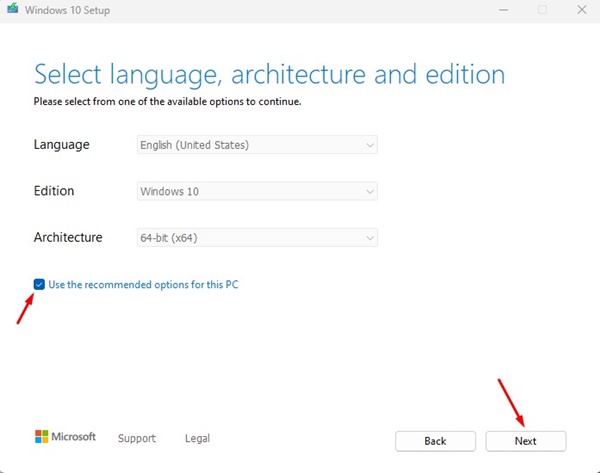Uncheck Use the recommended options checkbox
This screenshot has width=600, height=473.
pyautogui.click(x=39, y=284)
